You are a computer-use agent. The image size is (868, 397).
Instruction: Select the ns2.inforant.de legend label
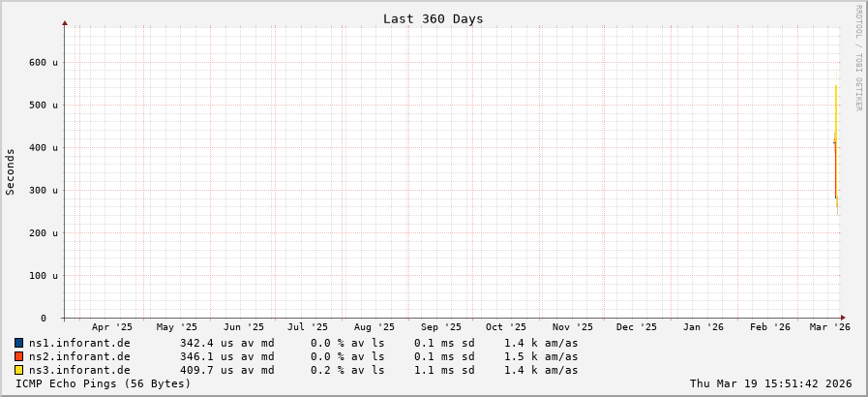point(79,356)
